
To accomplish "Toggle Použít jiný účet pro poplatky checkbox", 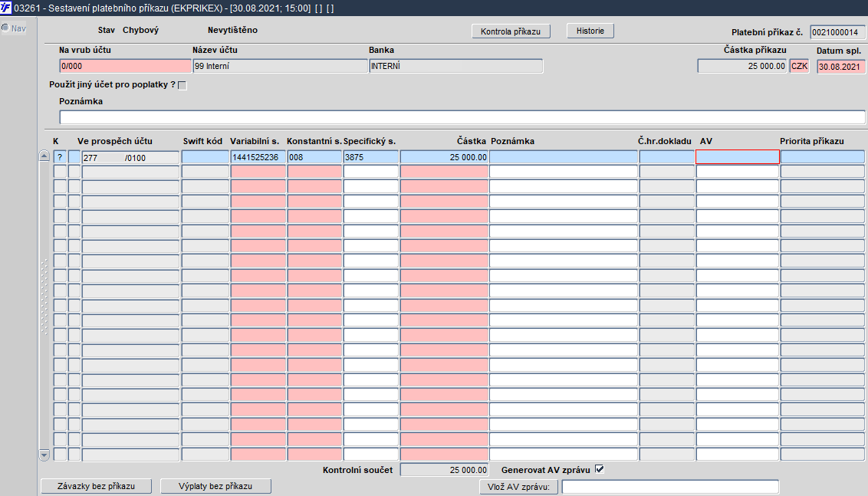I will tap(182, 85).
